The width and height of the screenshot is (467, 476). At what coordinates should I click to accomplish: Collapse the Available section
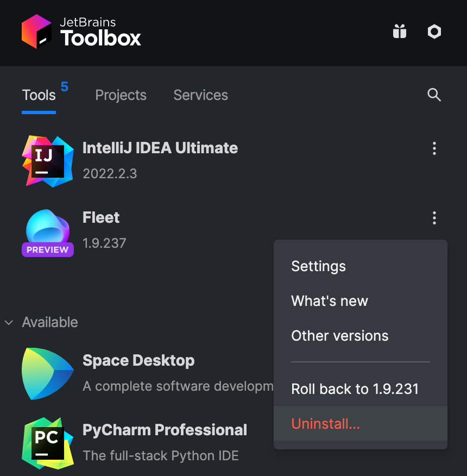point(9,322)
